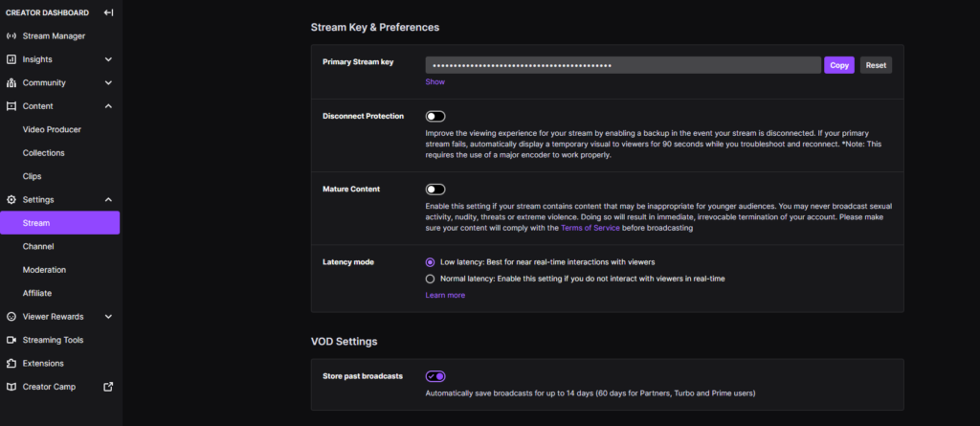Turn on the Mature Content switch
The height and width of the screenshot is (426, 980).
click(x=435, y=190)
